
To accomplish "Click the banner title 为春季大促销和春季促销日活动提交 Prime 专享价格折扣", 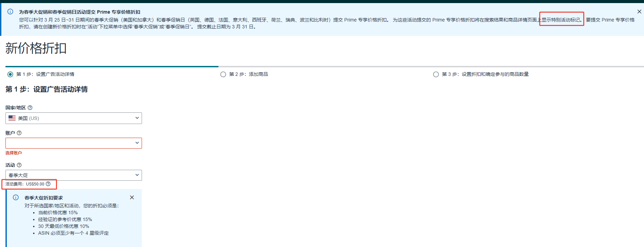I will 80,12.
